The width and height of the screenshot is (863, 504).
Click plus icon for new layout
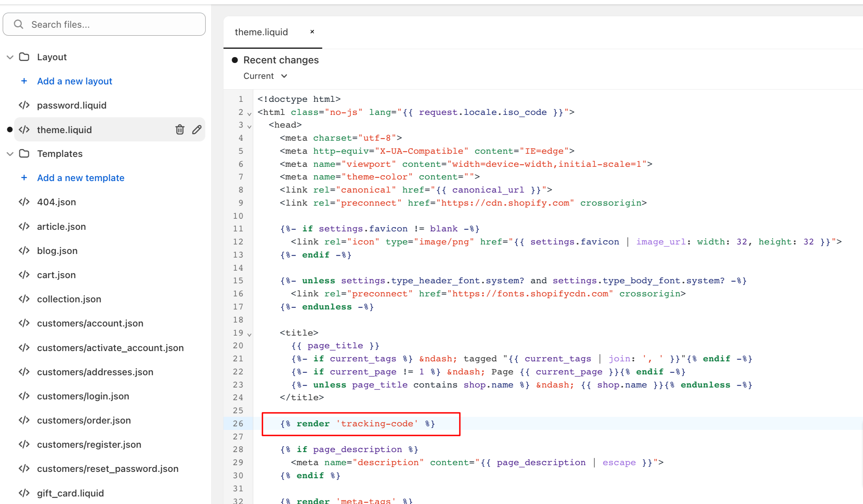click(24, 81)
